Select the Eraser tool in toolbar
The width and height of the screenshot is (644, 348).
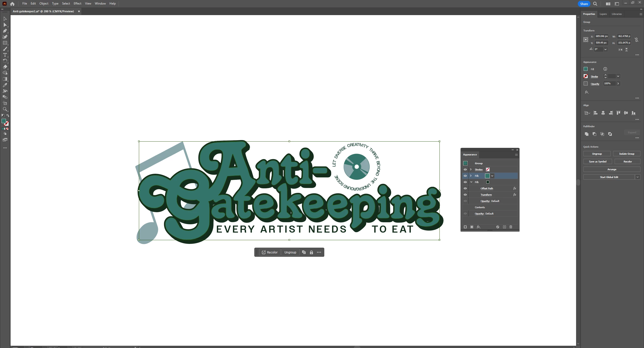point(5,67)
